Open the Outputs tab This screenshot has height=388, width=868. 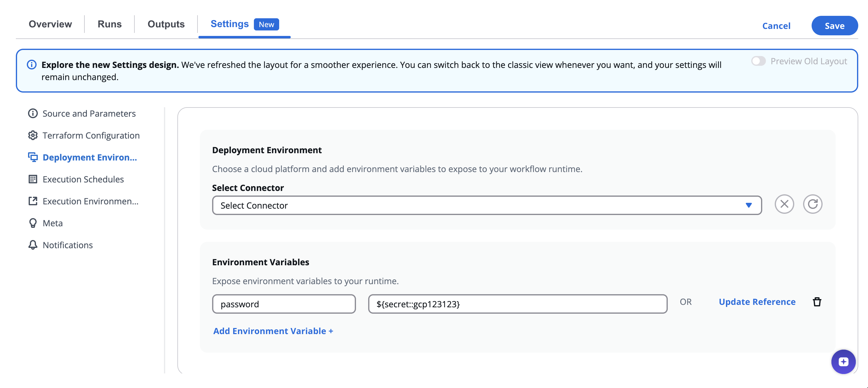[x=166, y=24]
